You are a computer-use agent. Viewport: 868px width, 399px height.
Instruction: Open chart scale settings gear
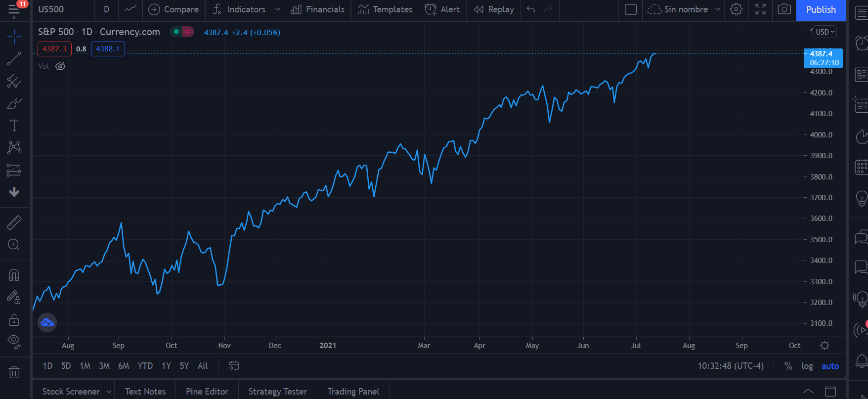pos(825,346)
